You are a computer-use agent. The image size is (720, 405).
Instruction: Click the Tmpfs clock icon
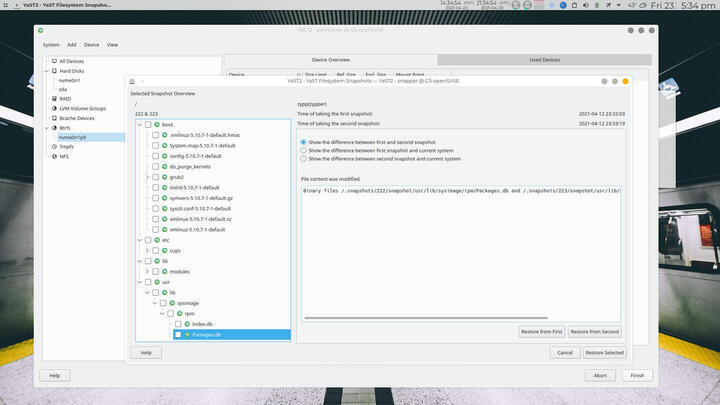click(x=54, y=146)
